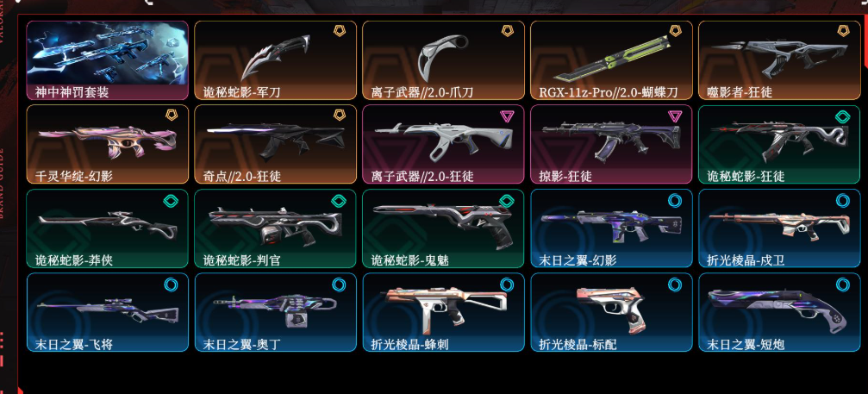Select the 诡秘蛇影-军刀 knife skin
The image size is (868, 394).
click(x=275, y=61)
